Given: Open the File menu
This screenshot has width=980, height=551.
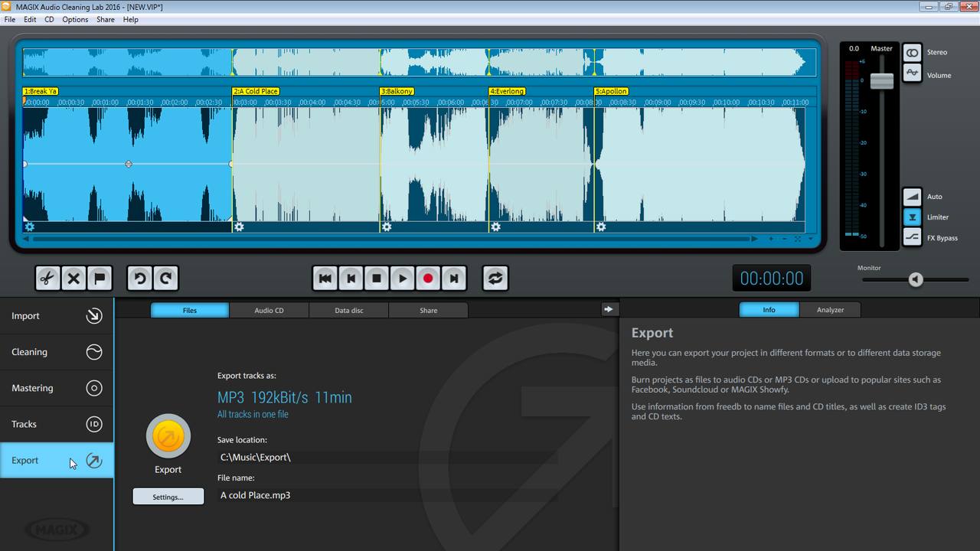Looking at the screenshot, I should pos(10,20).
